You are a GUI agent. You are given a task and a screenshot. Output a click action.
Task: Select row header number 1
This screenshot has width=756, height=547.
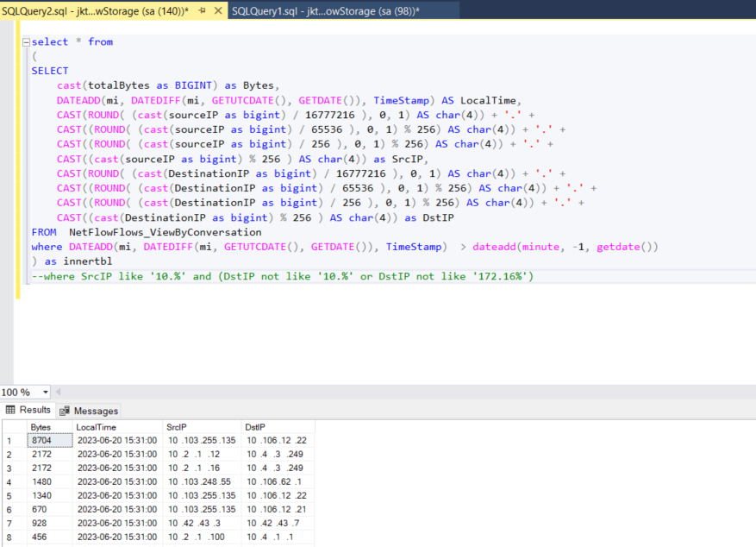15,441
